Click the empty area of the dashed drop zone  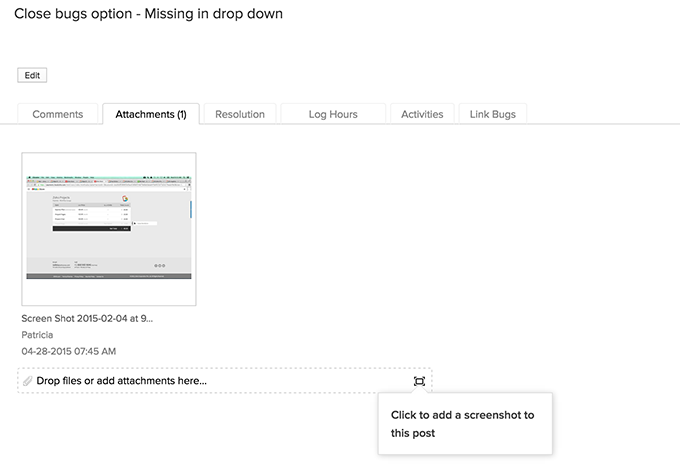pos(310,381)
